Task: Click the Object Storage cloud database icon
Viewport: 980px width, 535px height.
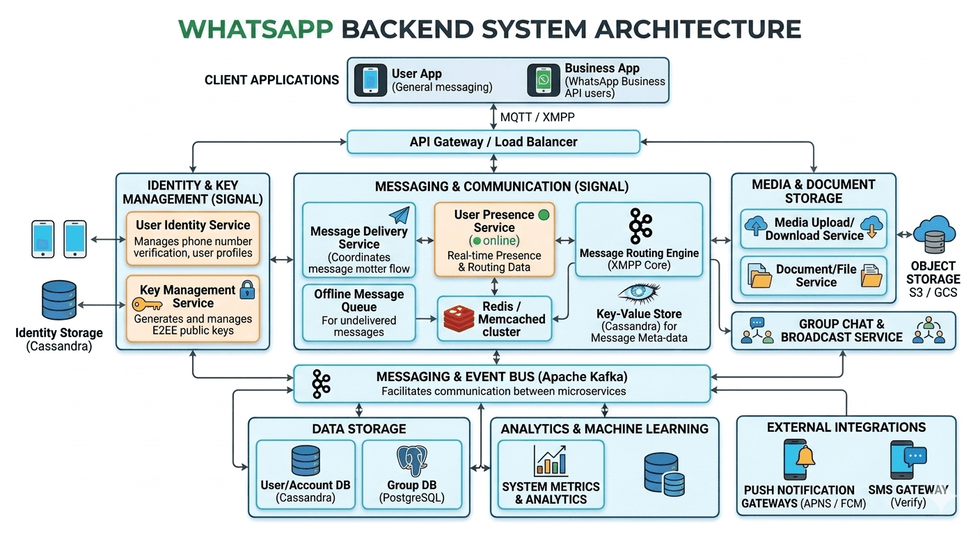Action: pyautogui.click(x=935, y=235)
